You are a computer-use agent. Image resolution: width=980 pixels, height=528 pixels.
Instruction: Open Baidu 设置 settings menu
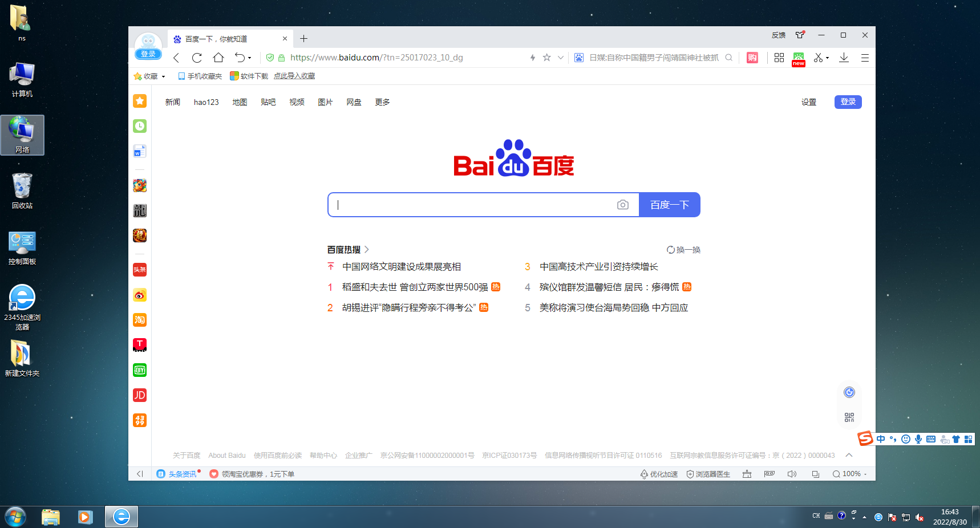point(809,102)
